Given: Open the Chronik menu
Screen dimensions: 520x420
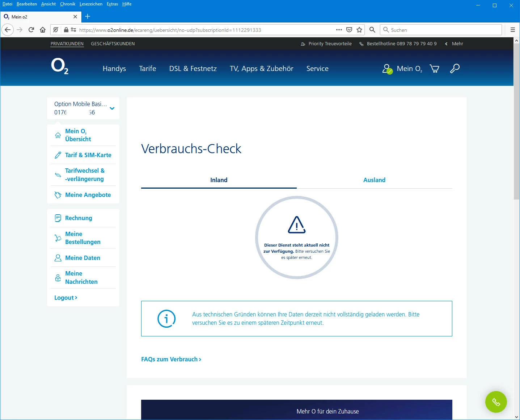Looking at the screenshot, I should point(68,4).
